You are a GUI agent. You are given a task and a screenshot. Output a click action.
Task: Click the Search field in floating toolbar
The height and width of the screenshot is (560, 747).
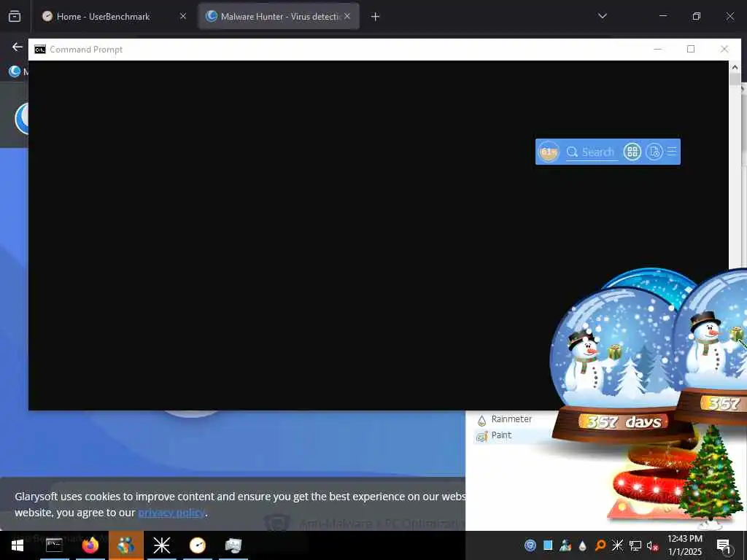coord(591,152)
